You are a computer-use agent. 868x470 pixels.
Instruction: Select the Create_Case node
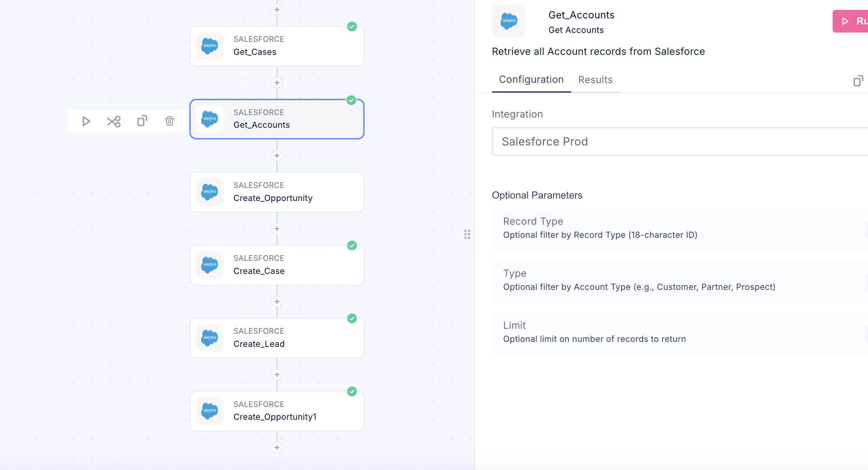[x=277, y=265]
